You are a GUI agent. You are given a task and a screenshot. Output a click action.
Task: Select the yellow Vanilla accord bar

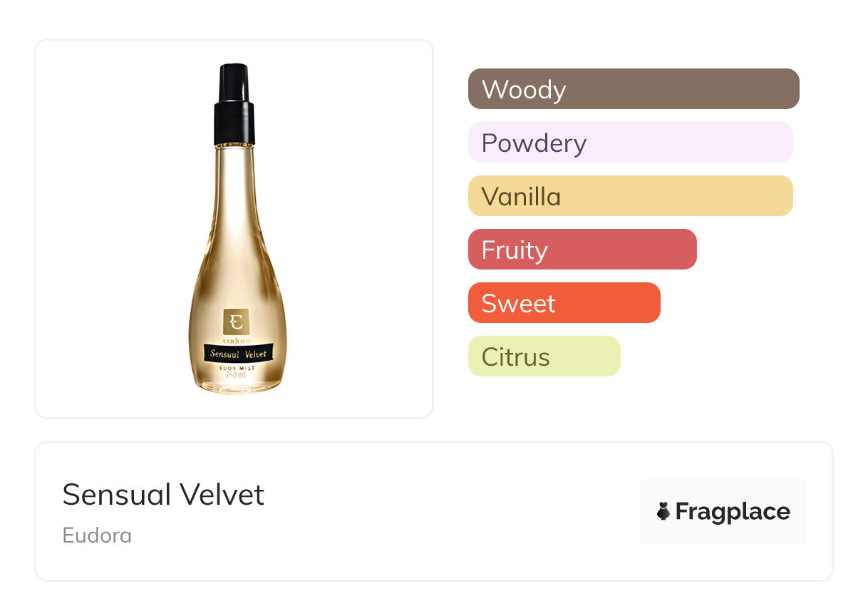[x=630, y=196]
